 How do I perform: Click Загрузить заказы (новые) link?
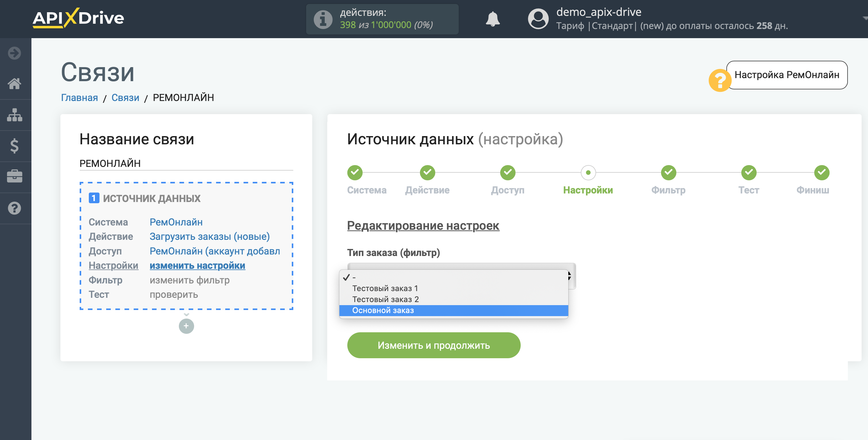point(210,236)
